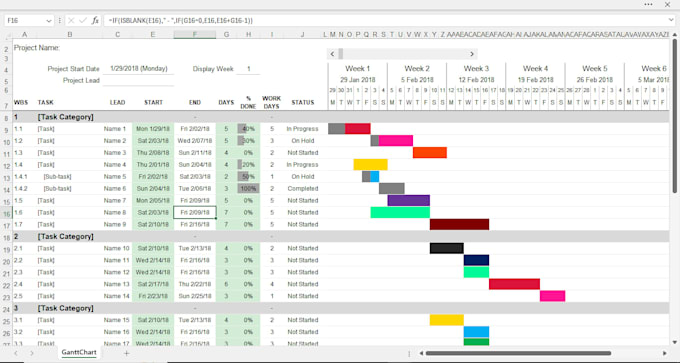The height and width of the screenshot is (363, 680).
Task: Click the start date Fri 2/23/18
Action: coord(153,296)
